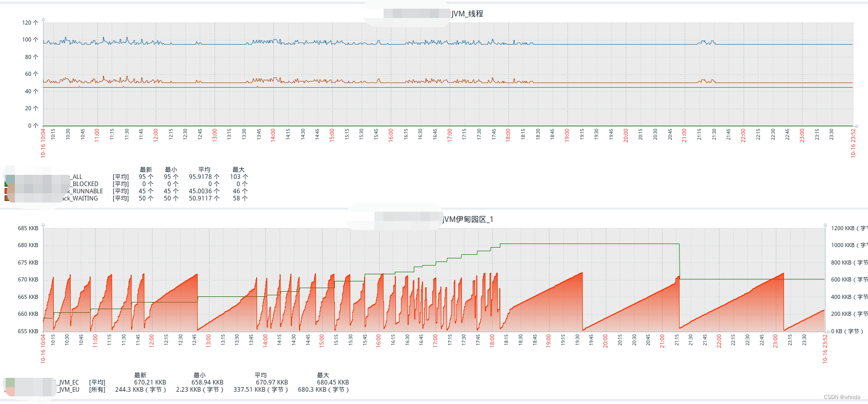The height and width of the screenshot is (404, 868).
Task: Select the _JVM_EC legend entry
Action: [68, 382]
